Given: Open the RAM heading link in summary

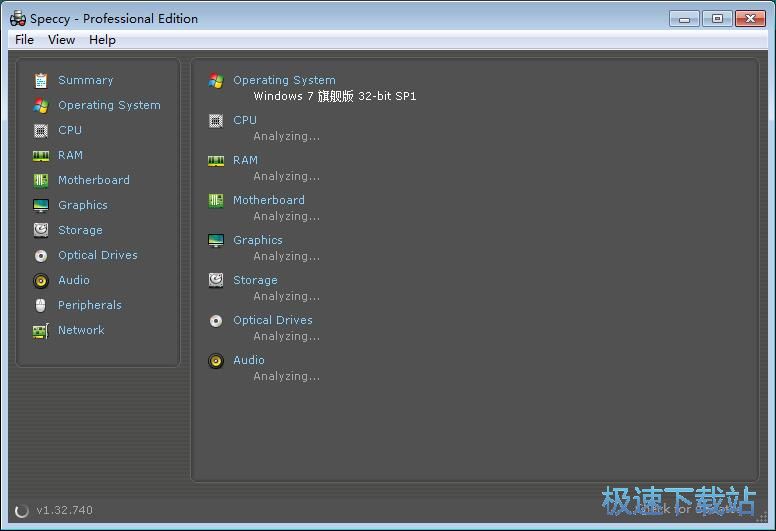Looking at the screenshot, I should [245, 160].
